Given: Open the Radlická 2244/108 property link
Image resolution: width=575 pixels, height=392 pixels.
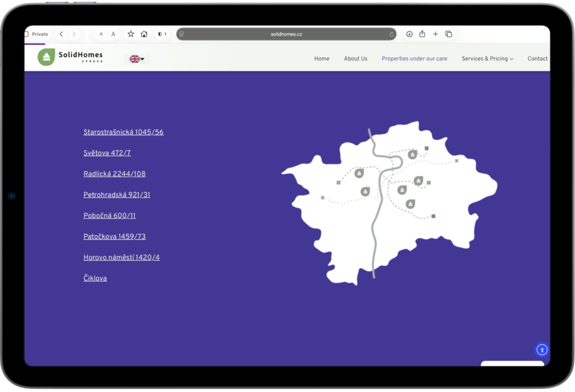Looking at the screenshot, I should click(115, 174).
